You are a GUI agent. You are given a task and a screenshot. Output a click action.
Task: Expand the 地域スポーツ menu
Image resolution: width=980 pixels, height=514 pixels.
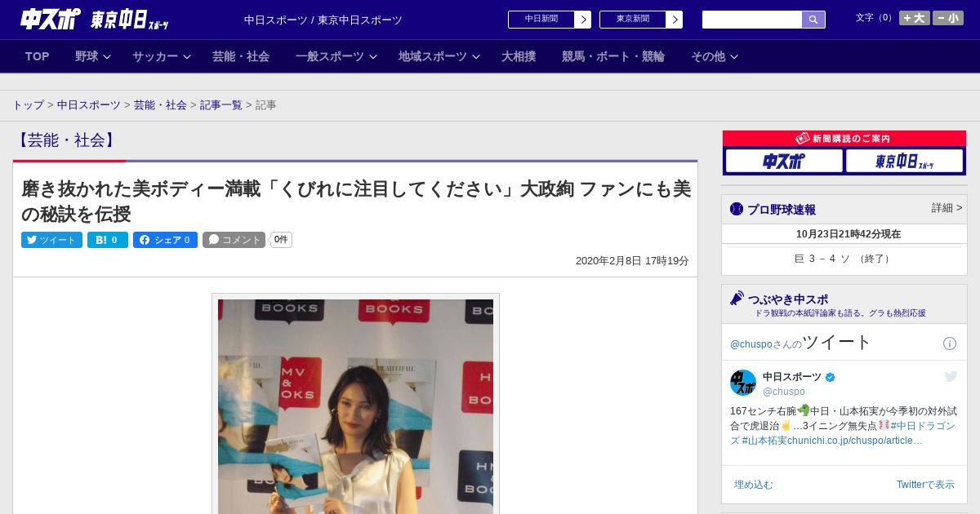pyautogui.click(x=439, y=56)
